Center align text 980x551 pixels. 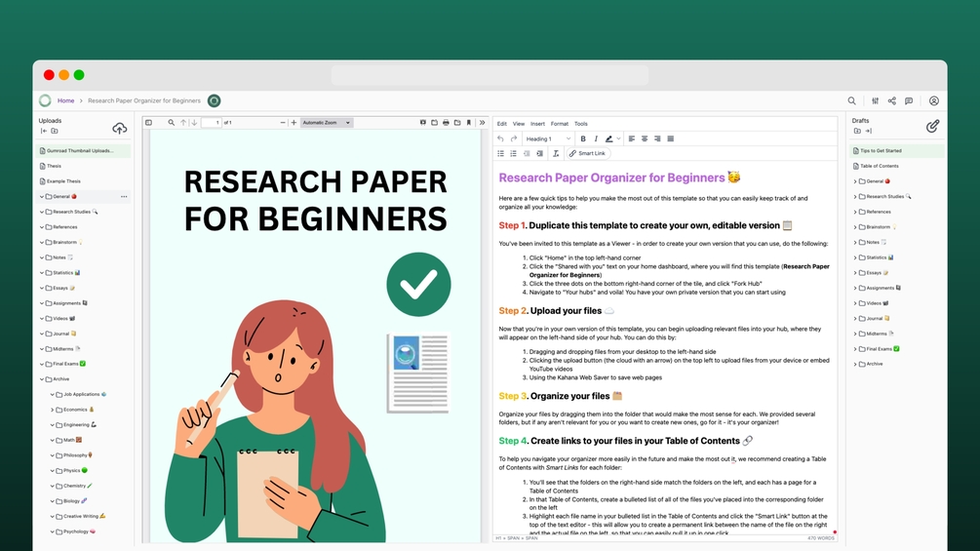[645, 138]
